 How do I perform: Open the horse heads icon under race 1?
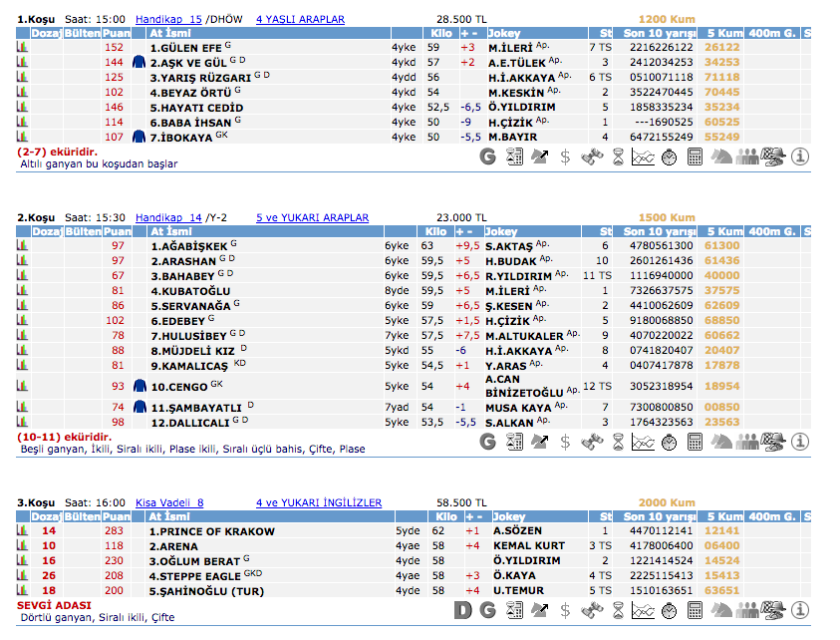[721, 157]
